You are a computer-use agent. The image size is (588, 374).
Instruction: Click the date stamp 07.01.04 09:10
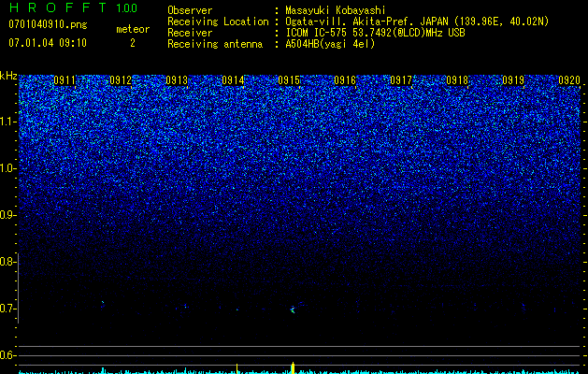point(48,43)
